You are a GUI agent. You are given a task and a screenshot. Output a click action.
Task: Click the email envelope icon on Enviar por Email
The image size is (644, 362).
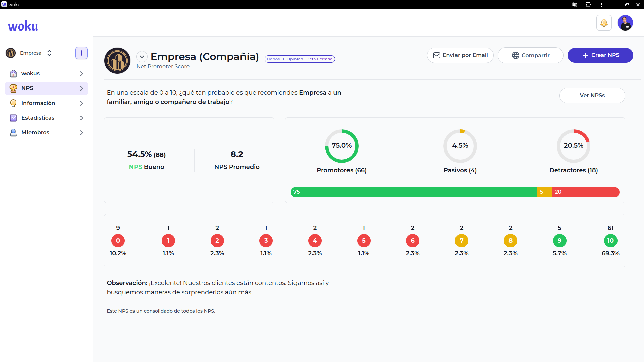[437, 55]
